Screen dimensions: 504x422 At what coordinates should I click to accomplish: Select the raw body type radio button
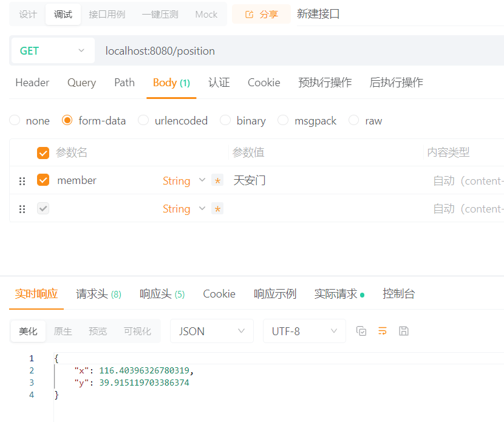coord(354,121)
